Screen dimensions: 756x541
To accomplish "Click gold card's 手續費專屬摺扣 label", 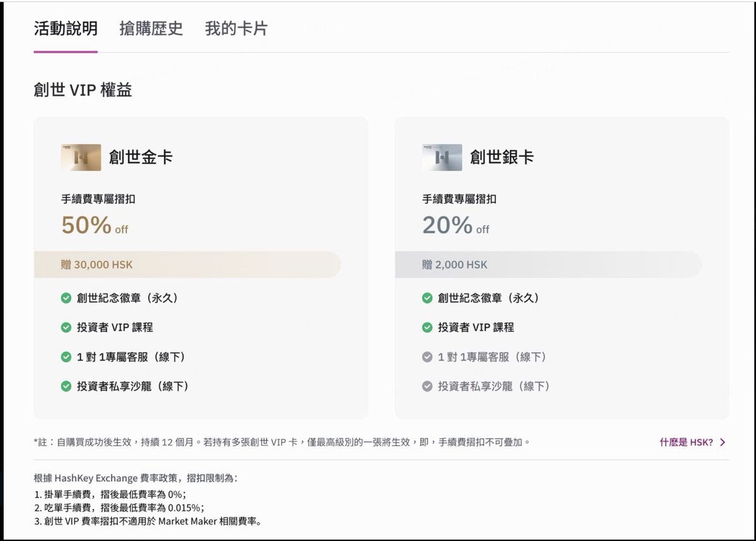I will [x=98, y=199].
